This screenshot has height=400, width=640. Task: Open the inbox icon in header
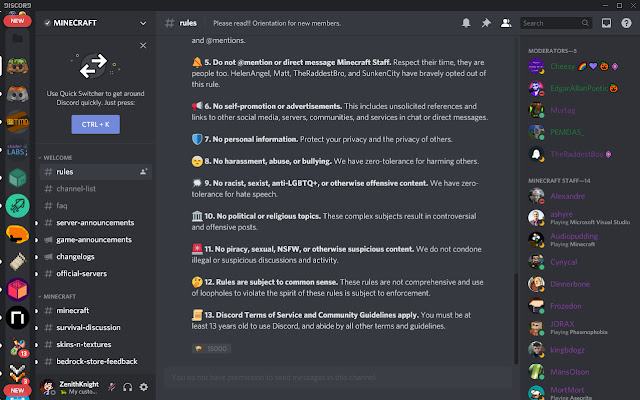606,22
